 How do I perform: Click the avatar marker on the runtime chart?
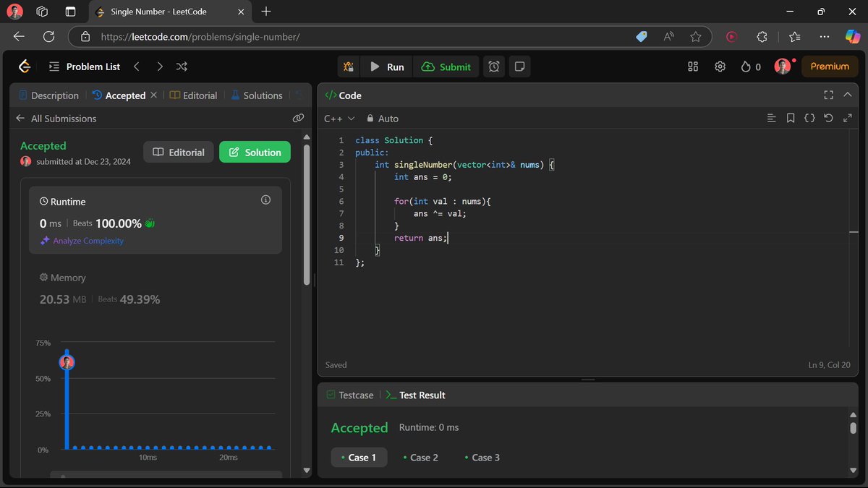67,362
